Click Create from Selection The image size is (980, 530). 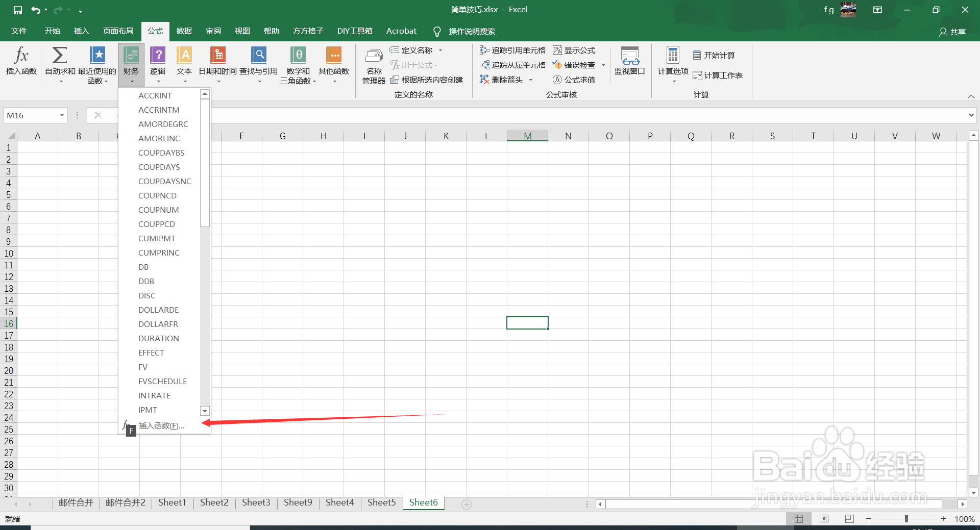pos(427,80)
